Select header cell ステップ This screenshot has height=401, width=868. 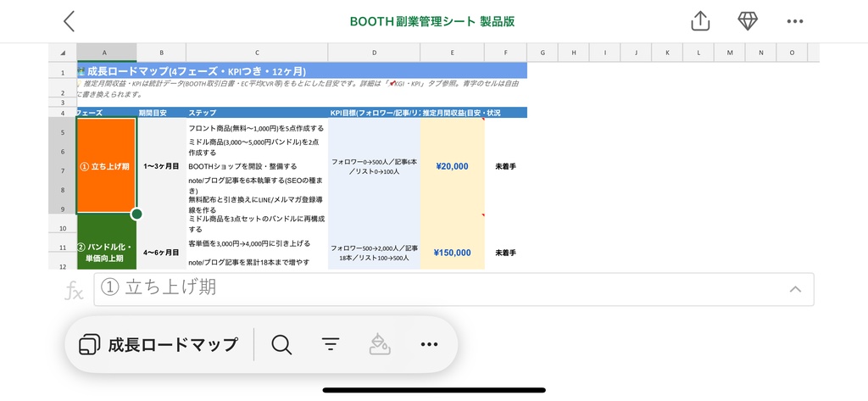pyautogui.click(x=257, y=113)
